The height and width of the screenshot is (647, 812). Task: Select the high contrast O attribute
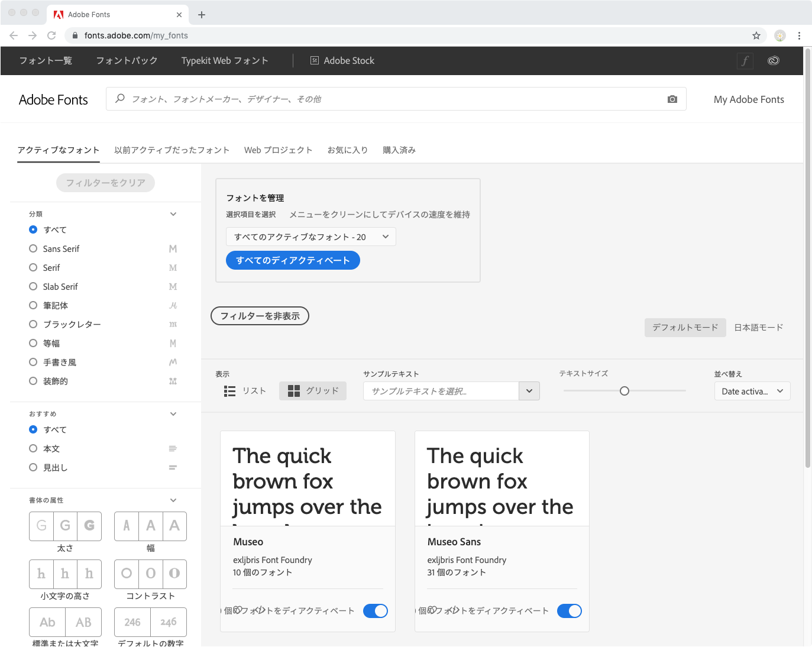tap(174, 574)
